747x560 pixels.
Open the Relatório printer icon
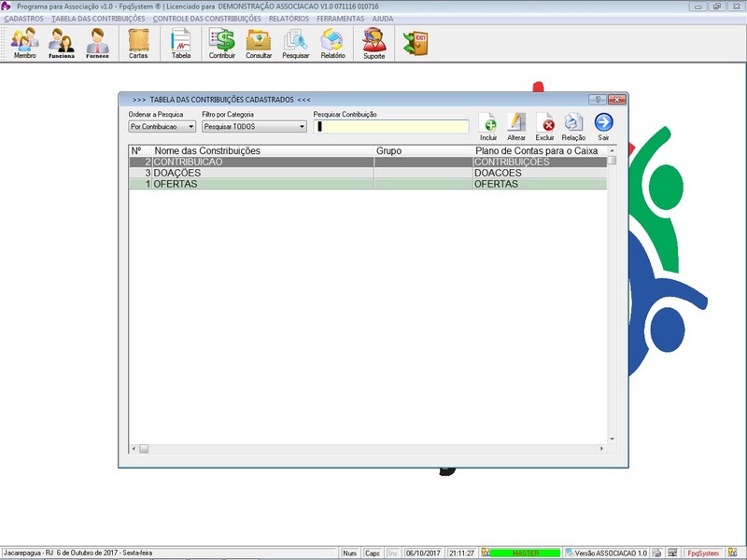pos(332,43)
